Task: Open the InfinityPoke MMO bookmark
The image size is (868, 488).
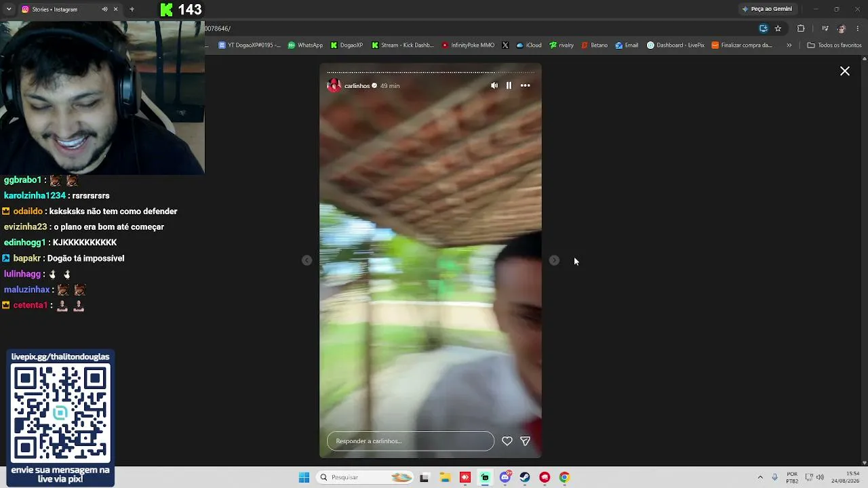Action: pyautogui.click(x=468, y=45)
